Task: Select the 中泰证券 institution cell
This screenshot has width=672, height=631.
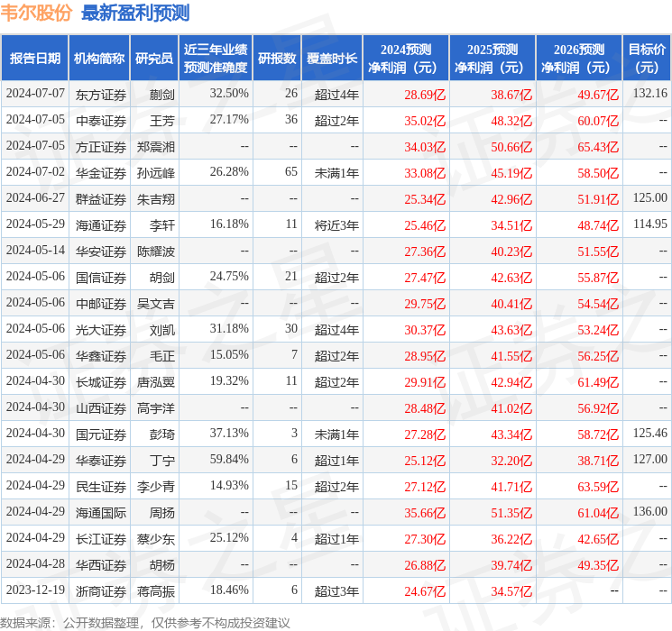Action: pos(101,121)
